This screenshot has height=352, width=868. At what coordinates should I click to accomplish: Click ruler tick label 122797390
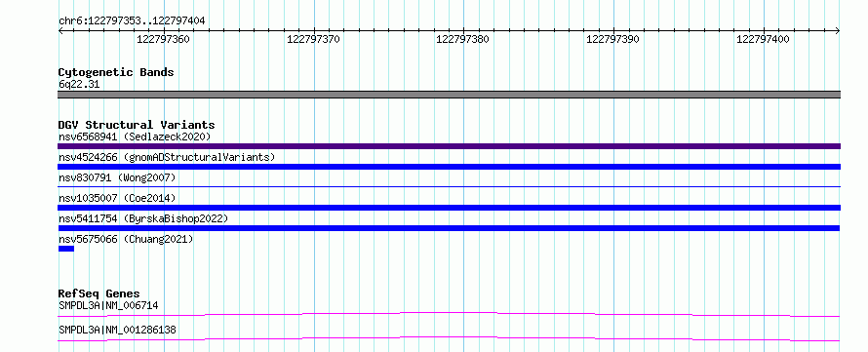coord(612,39)
